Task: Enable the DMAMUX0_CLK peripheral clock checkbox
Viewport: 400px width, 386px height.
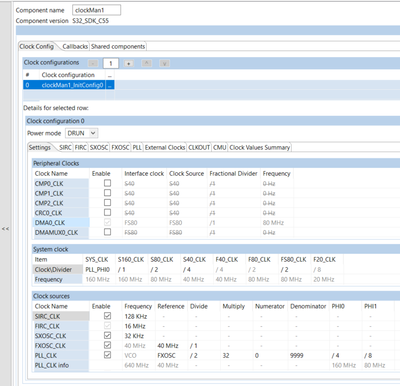Action: coord(107,232)
